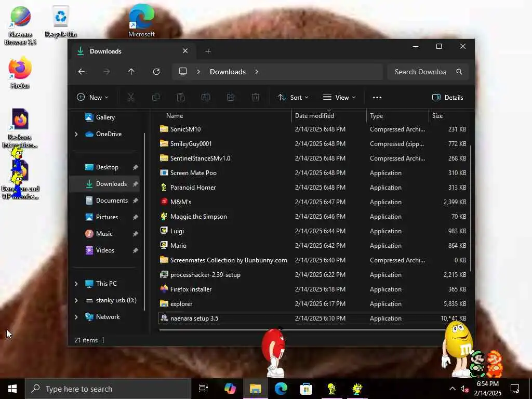This screenshot has height=399, width=532.
Task: Click the file list vertical scrollbar
Action: pyautogui.click(x=471, y=208)
